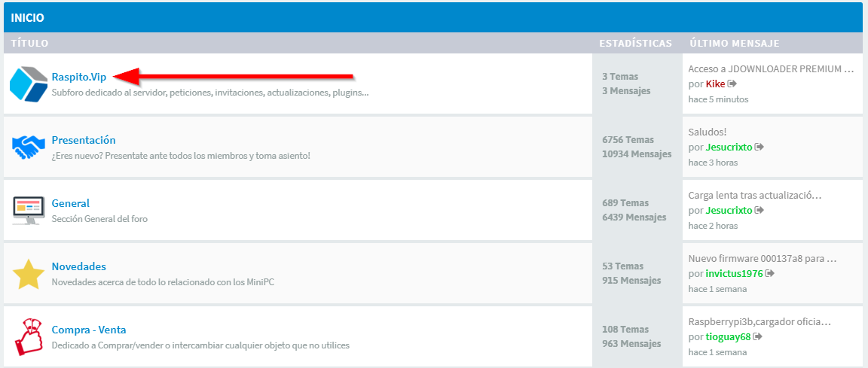This screenshot has height=368, width=868.
Task: Click the Presentación handshake icon
Action: point(29,147)
